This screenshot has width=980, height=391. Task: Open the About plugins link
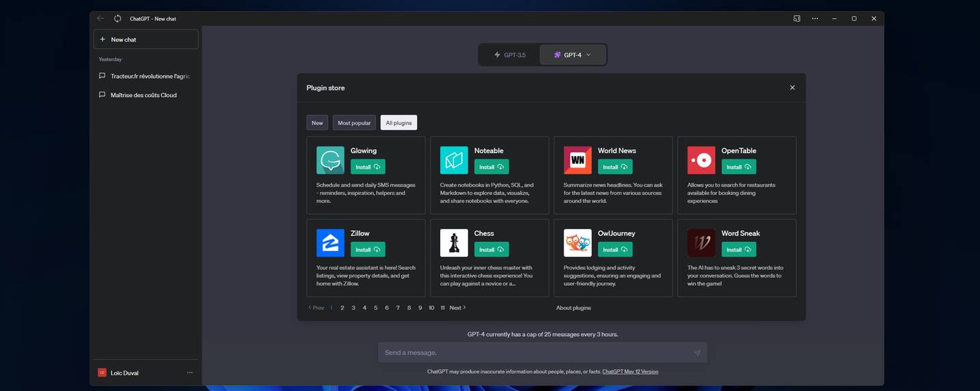pyautogui.click(x=573, y=308)
